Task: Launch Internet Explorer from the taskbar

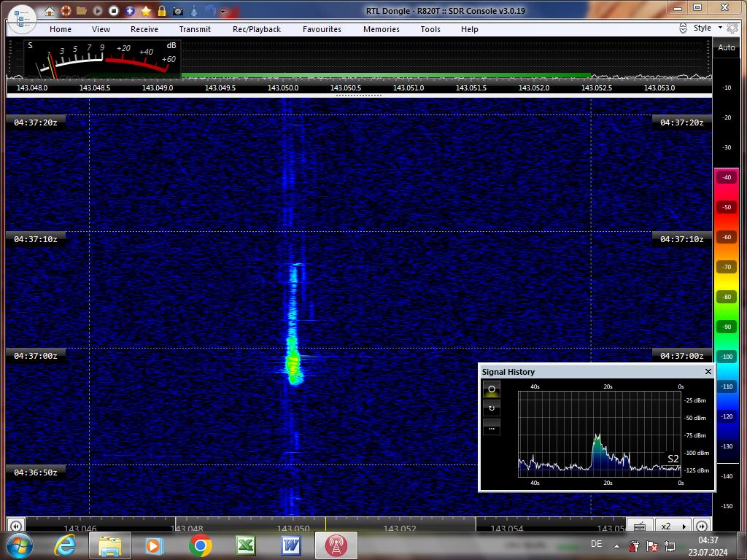Action: coord(65,545)
